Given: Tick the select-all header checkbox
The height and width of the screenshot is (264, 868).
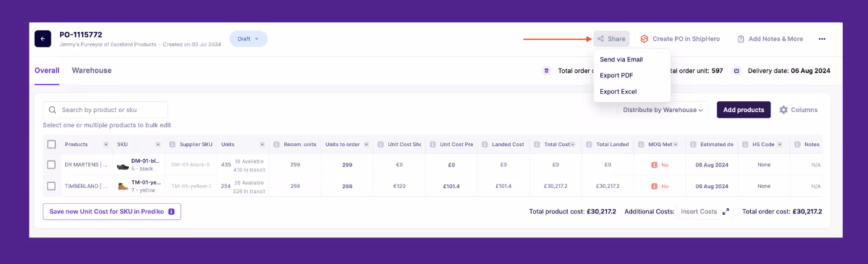Looking at the screenshot, I should coord(51,145).
